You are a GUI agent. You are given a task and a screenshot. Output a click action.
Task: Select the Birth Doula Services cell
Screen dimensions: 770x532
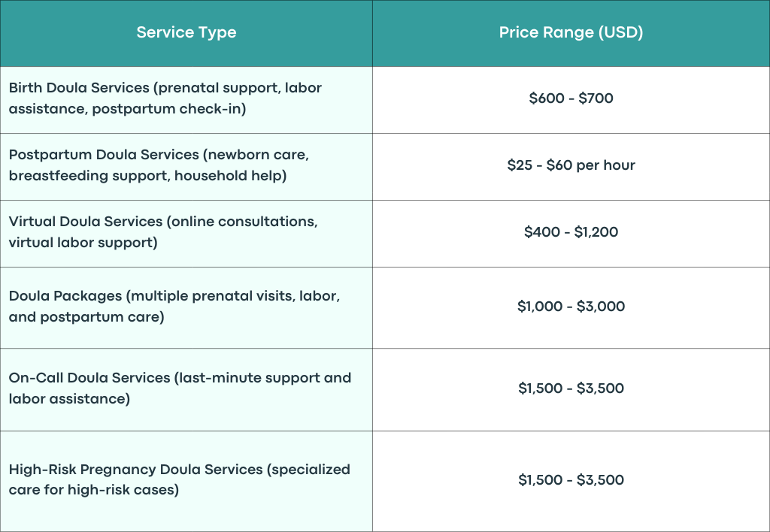pyautogui.click(x=186, y=100)
